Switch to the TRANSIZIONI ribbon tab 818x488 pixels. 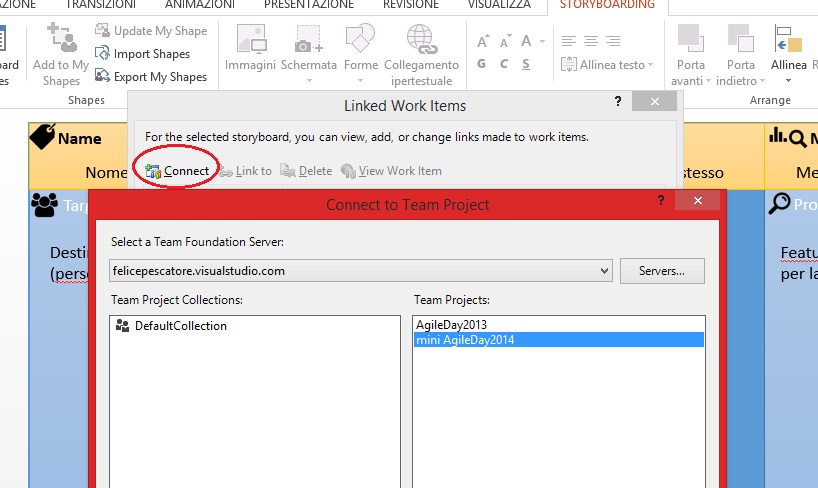(101, 5)
